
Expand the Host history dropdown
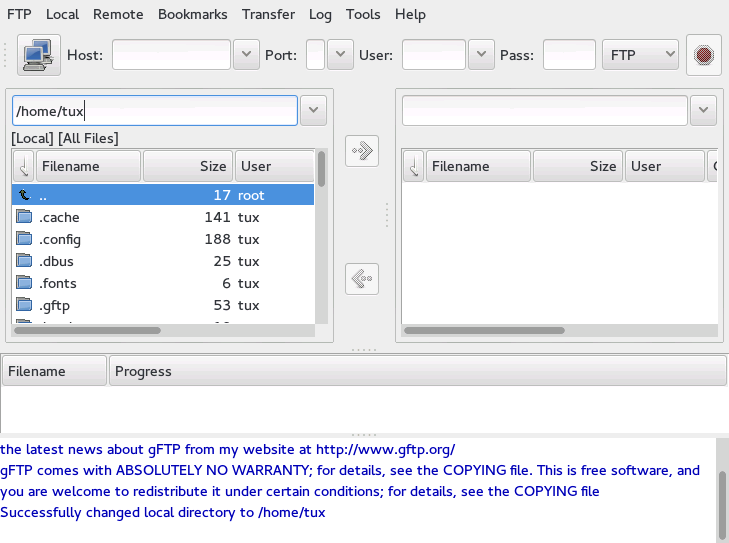tap(246, 55)
